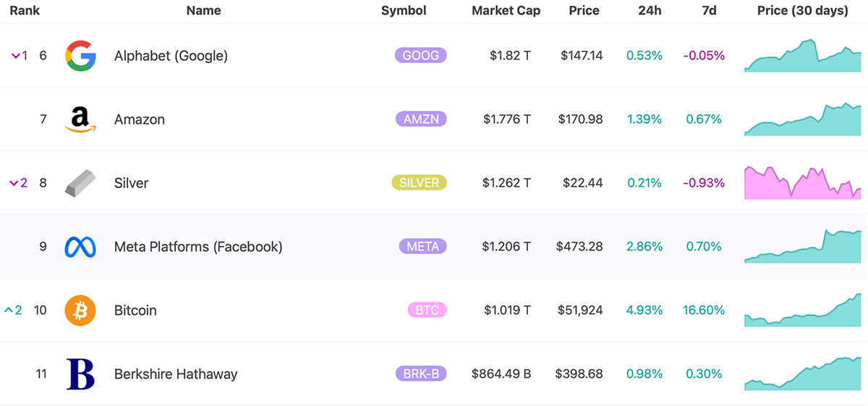The height and width of the screenshot is (406, 868).
Task: Open the Meta Platforms (Facebook) link
Action: click(x=198, y=247)
